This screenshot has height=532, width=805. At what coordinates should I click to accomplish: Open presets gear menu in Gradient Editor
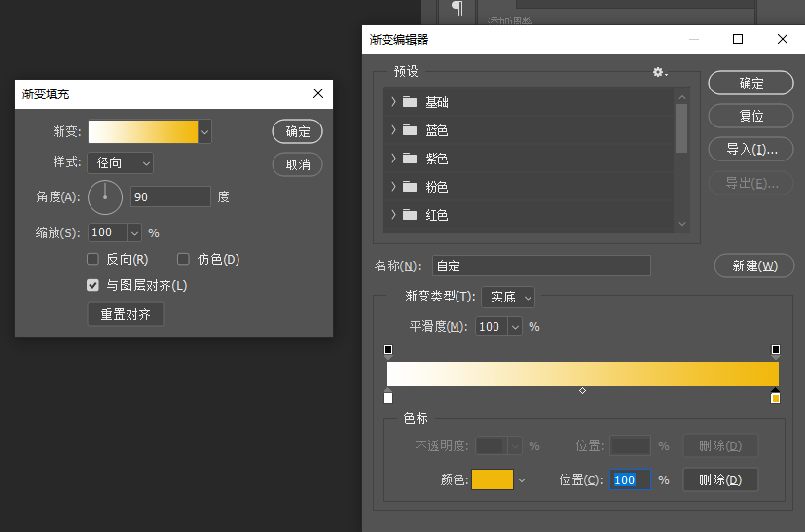pos(659,72)
